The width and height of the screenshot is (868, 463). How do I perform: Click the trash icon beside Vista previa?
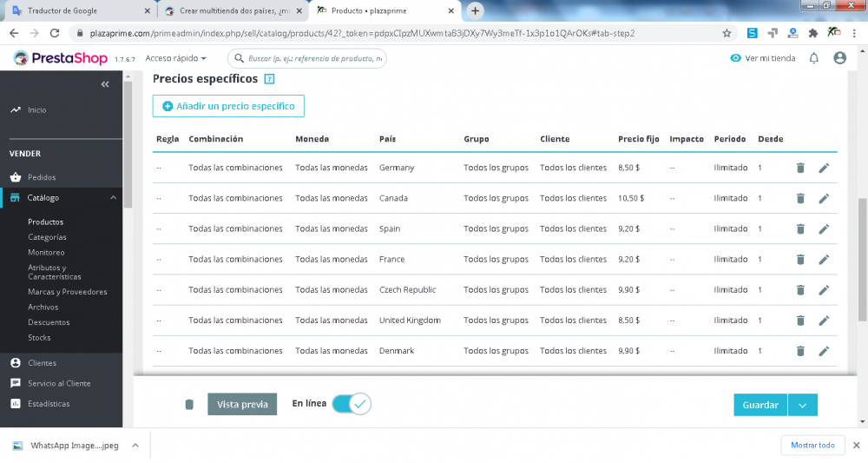click(189, 404)
